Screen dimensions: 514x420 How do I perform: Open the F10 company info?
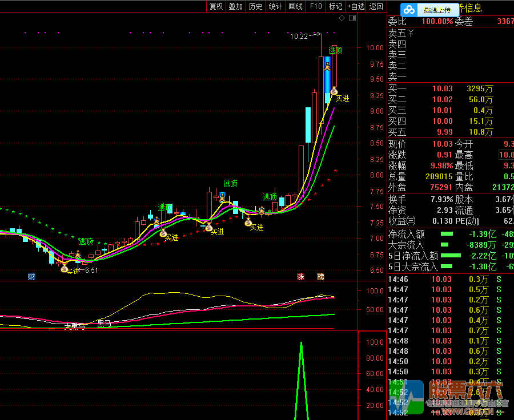click(x=316, y=6)
